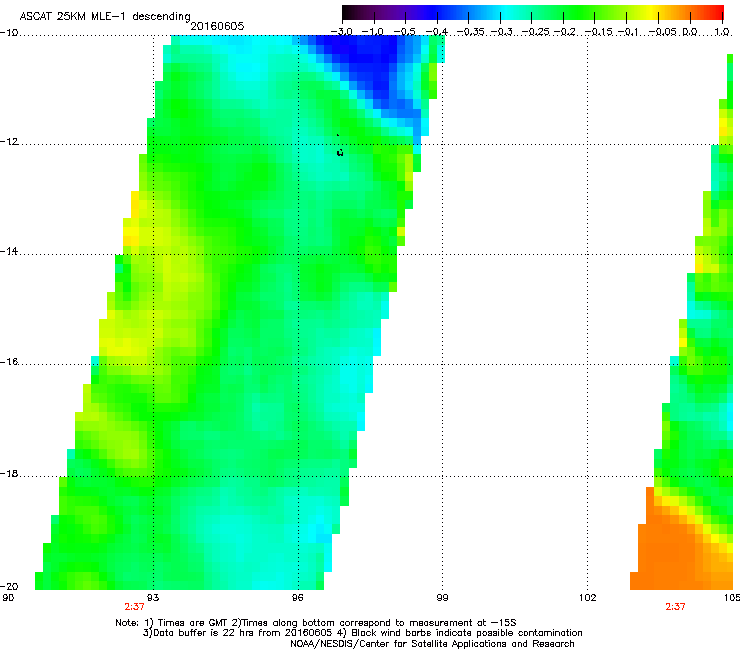Select the latitude axis label "-16"

9,362
